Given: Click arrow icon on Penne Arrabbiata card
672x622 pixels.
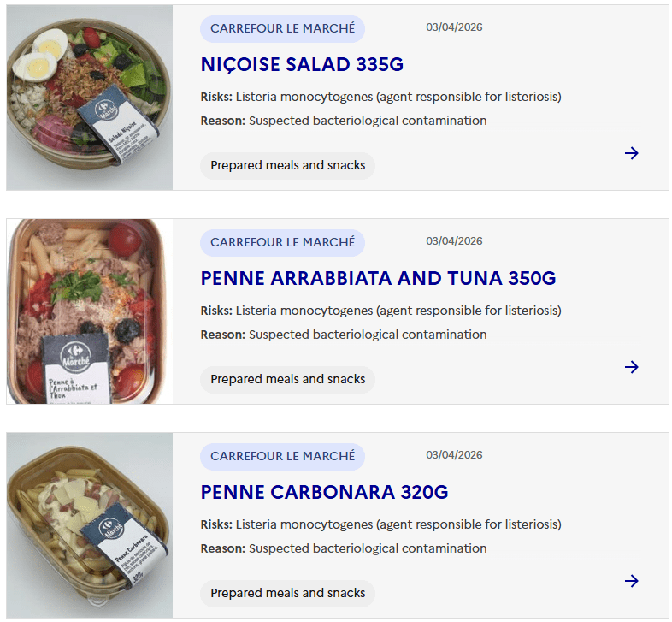Looking at the screenshot, I should (631, 367).
